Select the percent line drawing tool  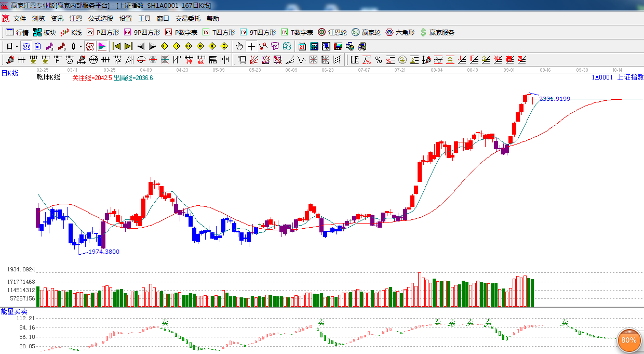(379, 60)
